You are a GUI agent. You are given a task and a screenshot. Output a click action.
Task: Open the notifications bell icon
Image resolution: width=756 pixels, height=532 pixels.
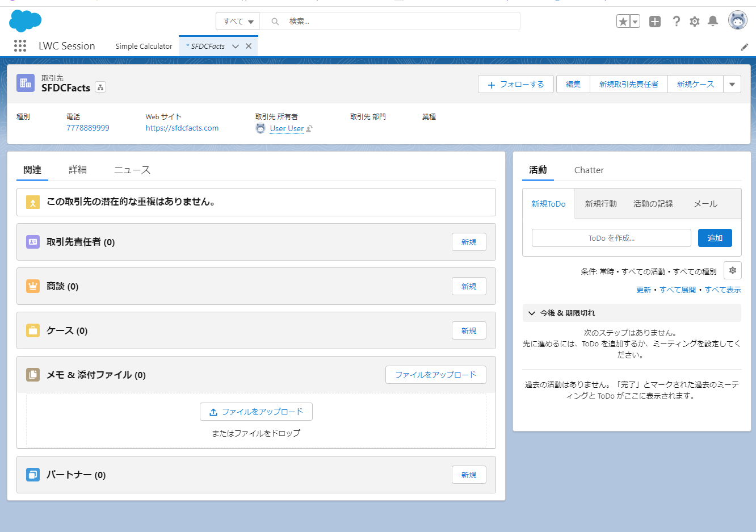coord(713,22)
